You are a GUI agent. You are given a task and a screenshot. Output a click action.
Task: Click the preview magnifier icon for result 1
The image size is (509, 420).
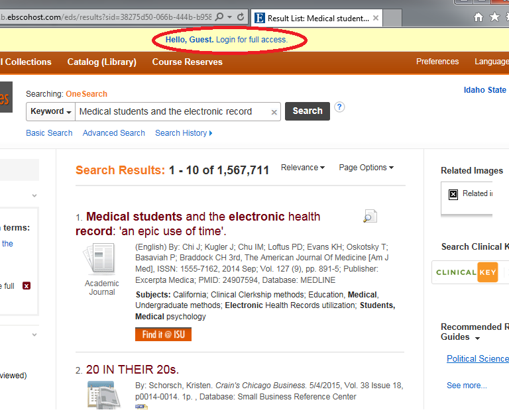point(370,216)
